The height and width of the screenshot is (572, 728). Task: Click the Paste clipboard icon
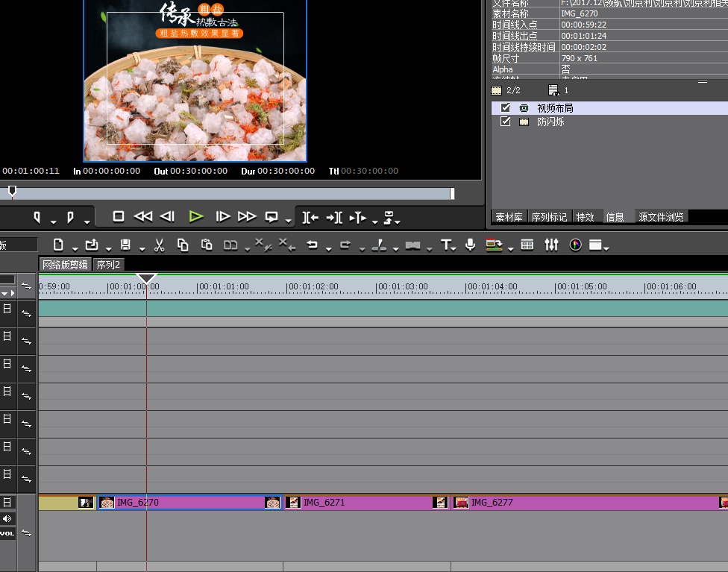point(207,245)
